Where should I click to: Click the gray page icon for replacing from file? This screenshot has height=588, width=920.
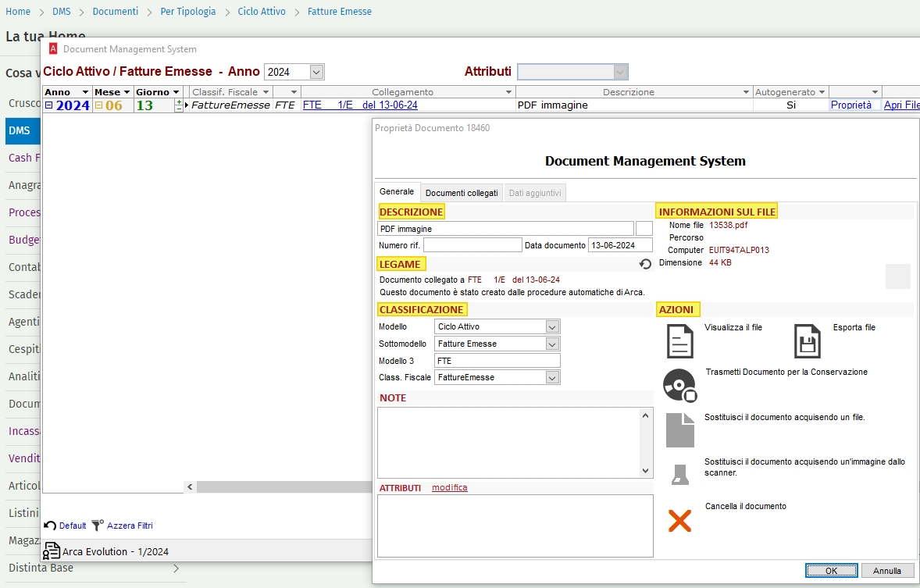point(680,430)
